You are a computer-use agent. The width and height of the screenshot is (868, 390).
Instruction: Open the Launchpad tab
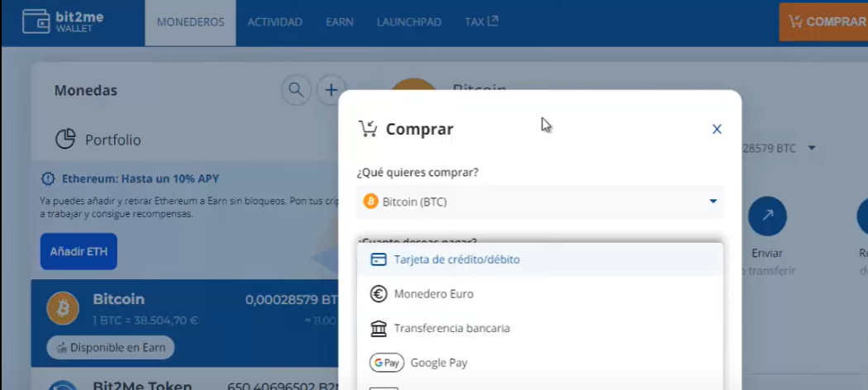coord(409,22)
